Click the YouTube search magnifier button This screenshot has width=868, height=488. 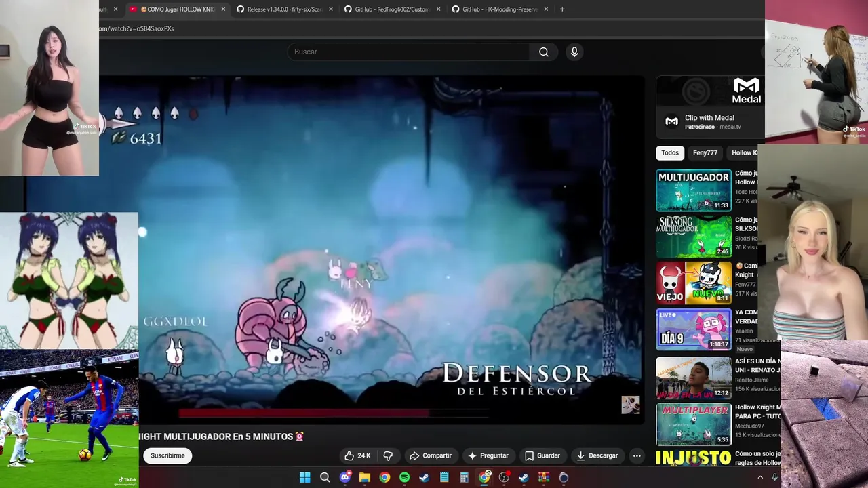pos(544,52)
